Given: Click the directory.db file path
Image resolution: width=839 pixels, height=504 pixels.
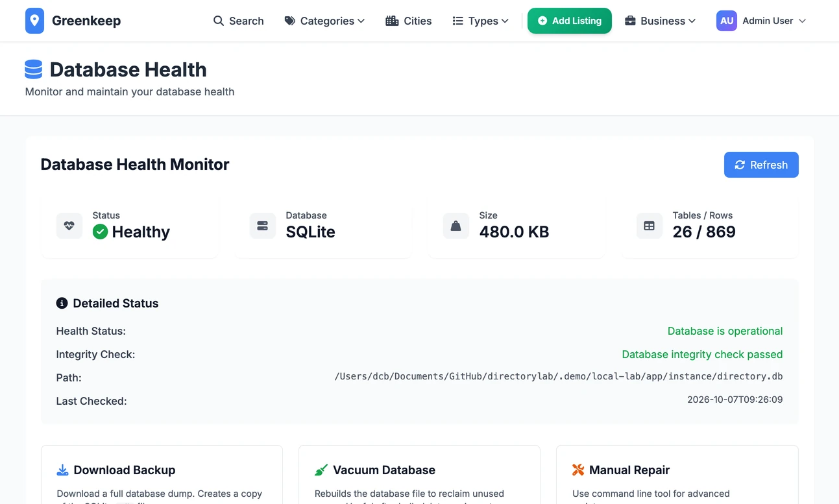Looking at the screenshot, I should pyautogui.click(x=559, y=376).
